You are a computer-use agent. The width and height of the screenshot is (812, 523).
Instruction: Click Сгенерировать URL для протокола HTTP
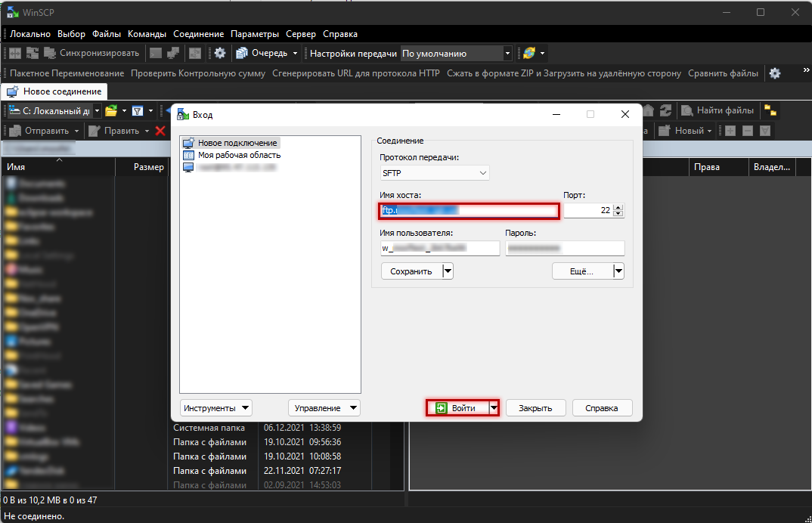356,73
